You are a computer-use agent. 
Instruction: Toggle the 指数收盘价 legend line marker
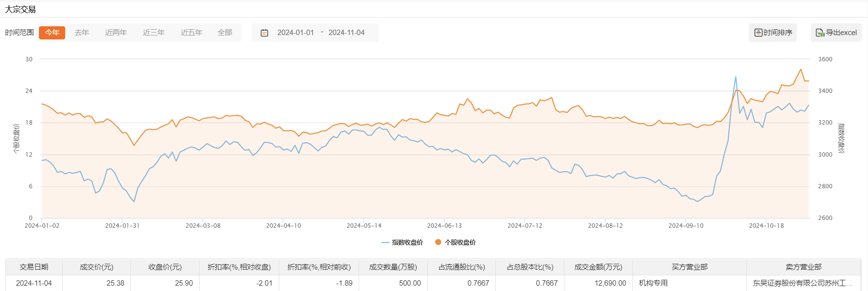tap(385, 242)
